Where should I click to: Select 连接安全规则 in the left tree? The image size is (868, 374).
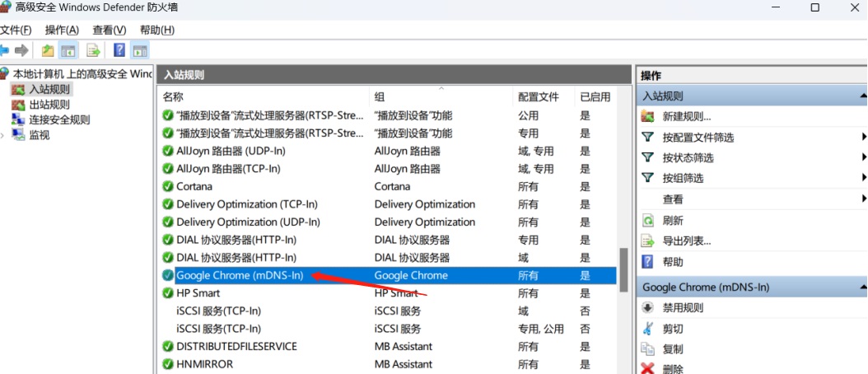click(x=59, y=119)
